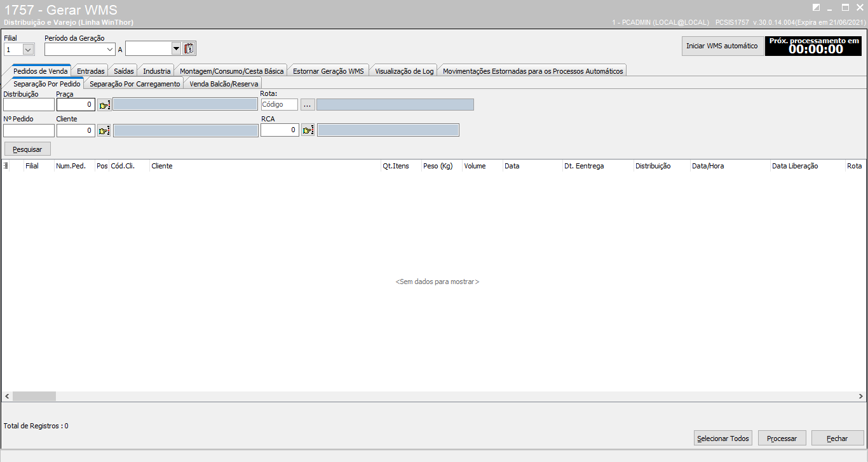Switch to the Entradas tab

(90, 71)
